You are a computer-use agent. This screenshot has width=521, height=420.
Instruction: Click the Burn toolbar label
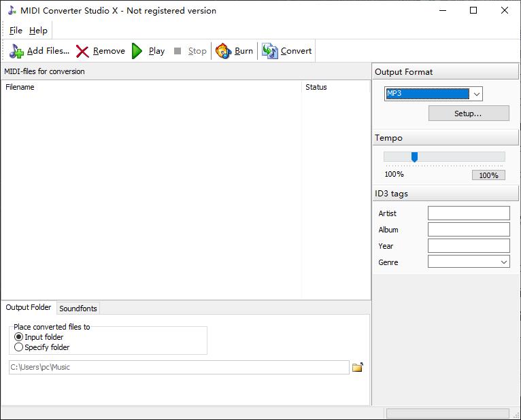243,51
